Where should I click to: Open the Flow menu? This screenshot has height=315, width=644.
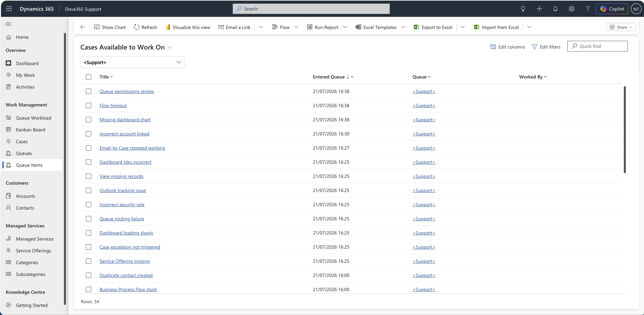pyautogui.click(x=285, y=27)
